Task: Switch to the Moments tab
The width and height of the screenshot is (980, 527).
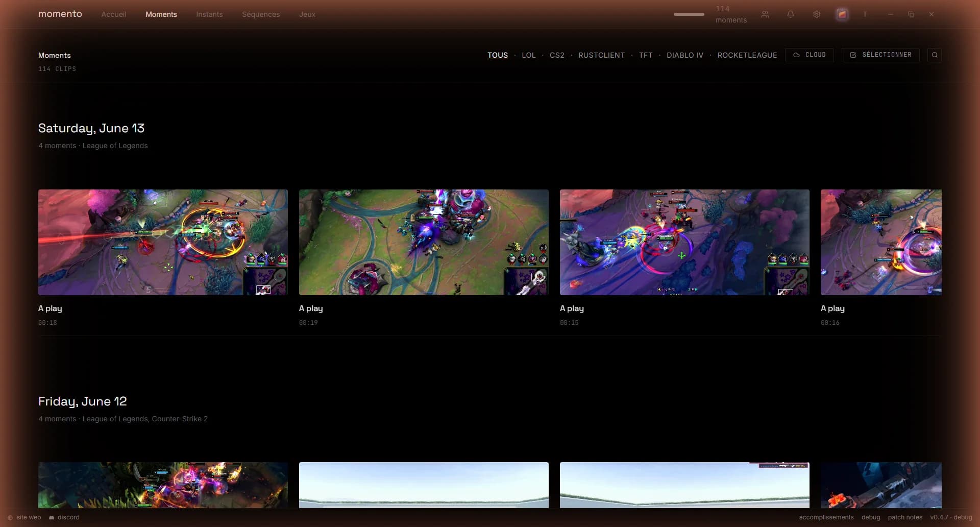Action: (161, 14)
